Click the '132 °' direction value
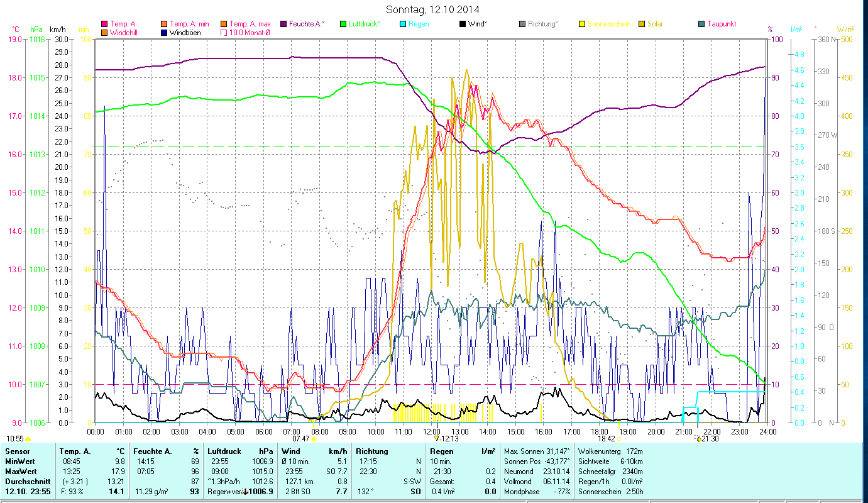The width and height of the screenshot is (868, 503). click(x=365, y=492)
